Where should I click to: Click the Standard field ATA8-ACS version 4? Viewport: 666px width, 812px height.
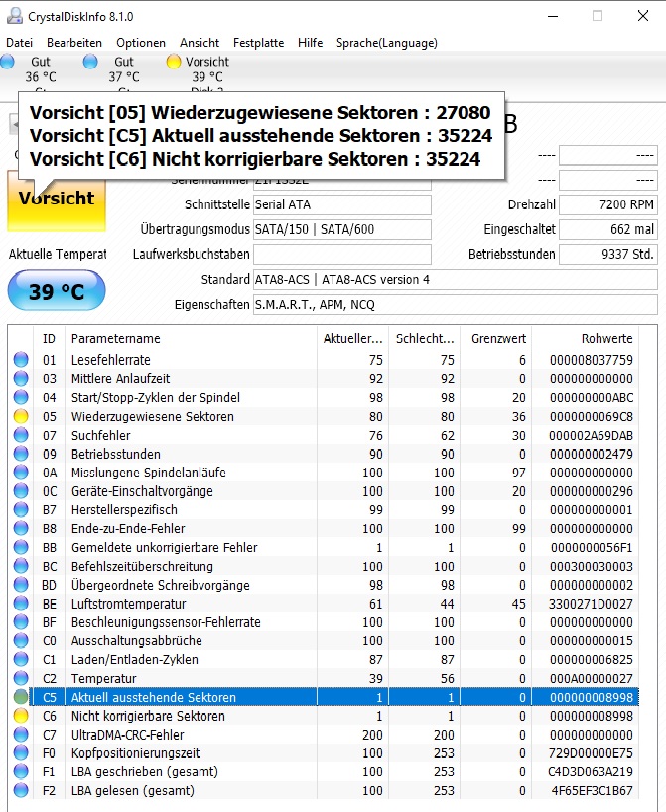pyautogui.click(x=456, y=280)
